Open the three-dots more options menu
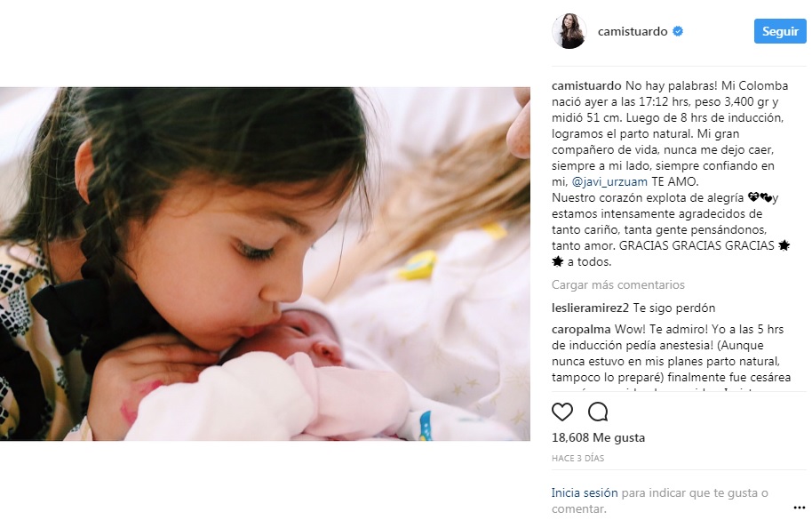812x528 pixels. click(799, 508)
